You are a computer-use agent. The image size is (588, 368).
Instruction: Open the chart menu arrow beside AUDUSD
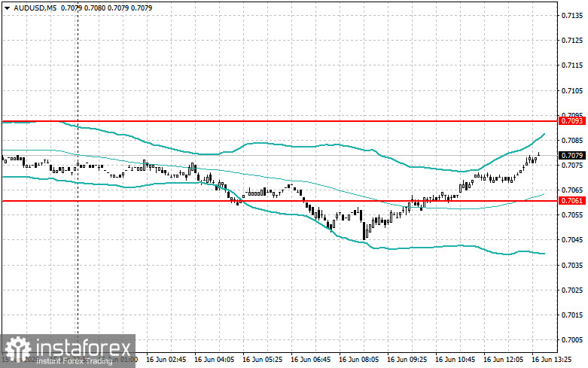[8, 8]
